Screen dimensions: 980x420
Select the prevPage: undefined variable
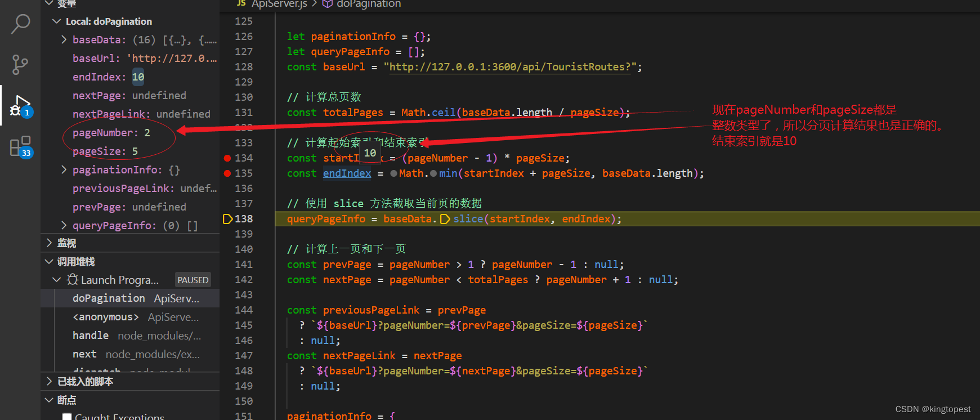130,207
